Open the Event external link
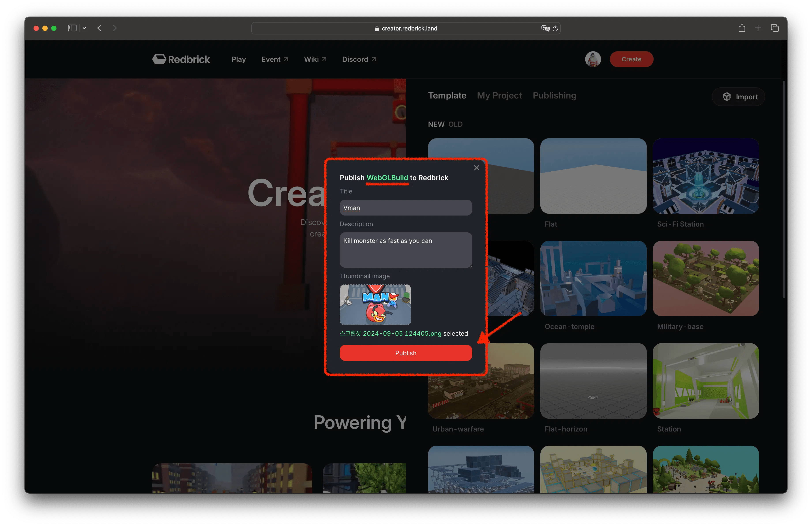Viewport: 812px width, 526px height. pyautogui.click(x=275, y=59)
